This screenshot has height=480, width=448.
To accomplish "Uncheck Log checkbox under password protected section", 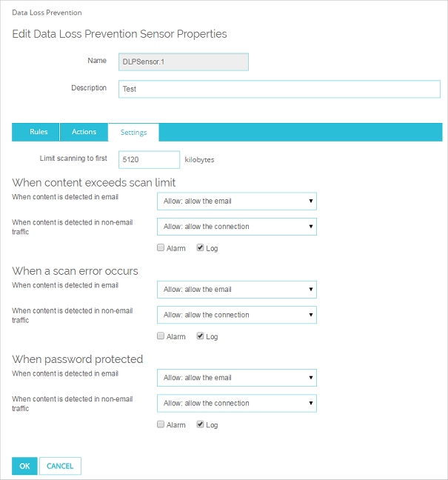I will (x=201, y=425).
